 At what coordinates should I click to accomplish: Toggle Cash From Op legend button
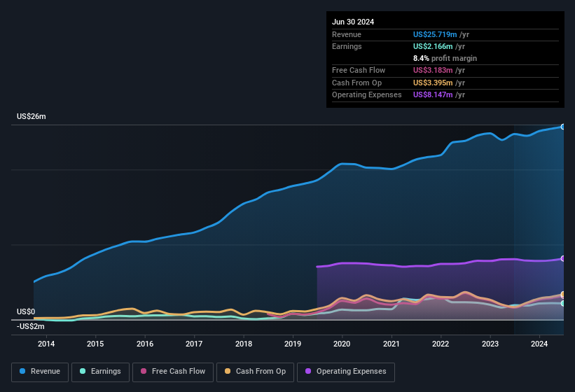click(x=254, y=372)
